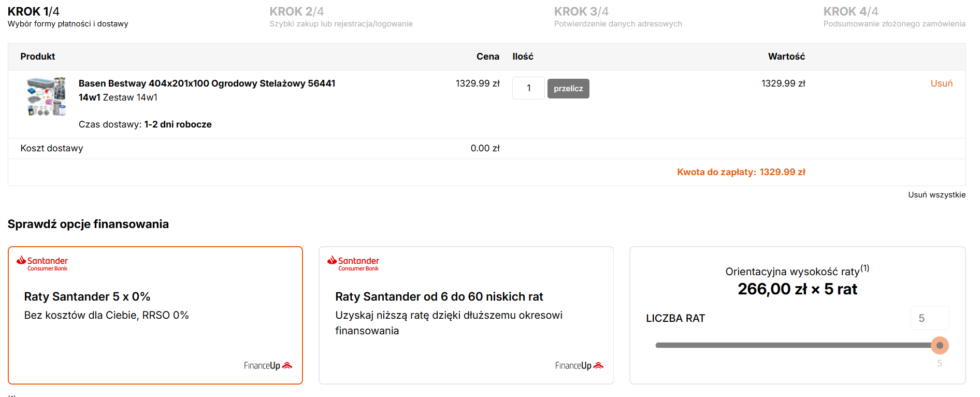Screen dimensions: 980x397
Task: Go to the KROK 1/4 payment and delivery step
Action: pyautogui.click(x=34, y=11)
